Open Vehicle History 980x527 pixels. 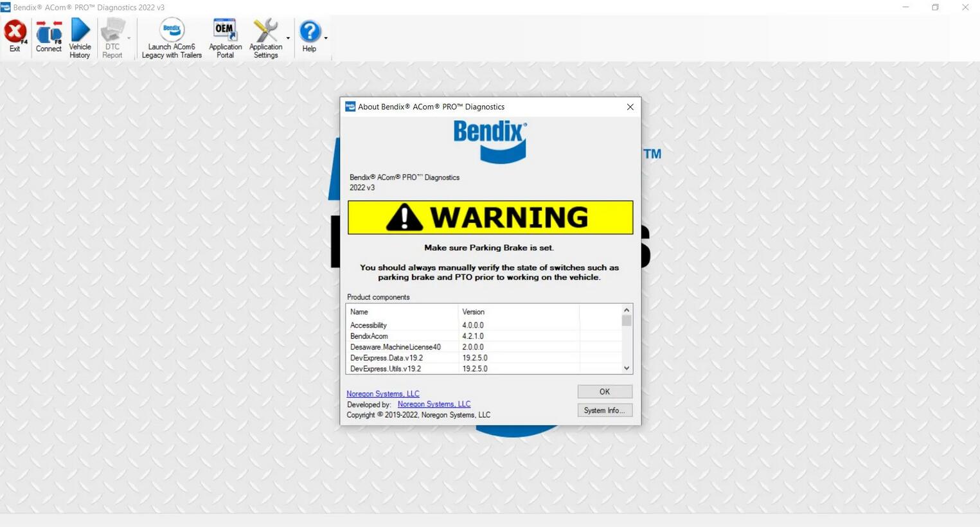click(x=80, y=39)
